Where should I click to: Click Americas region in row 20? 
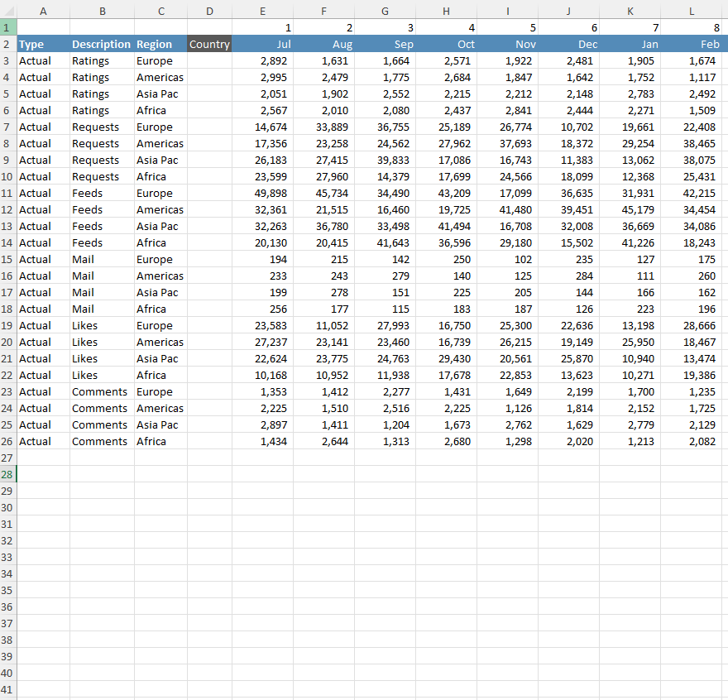pos(160,343)
